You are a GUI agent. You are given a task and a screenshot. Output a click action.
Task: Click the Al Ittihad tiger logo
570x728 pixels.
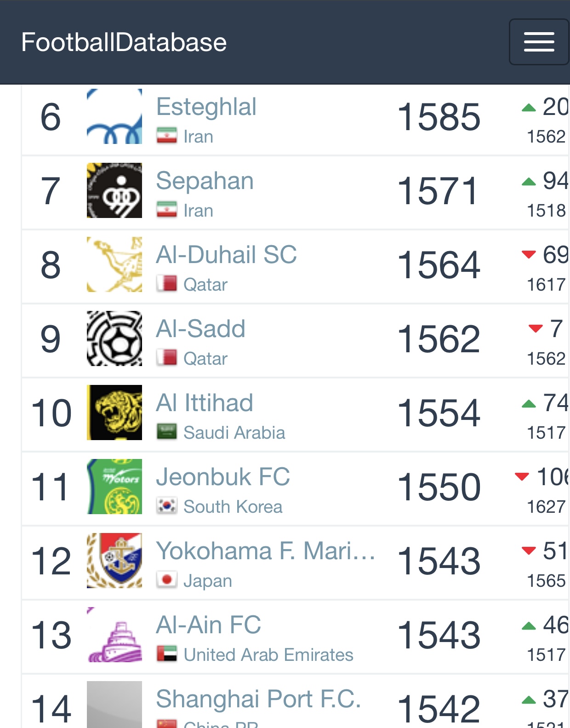coord(114,413)
